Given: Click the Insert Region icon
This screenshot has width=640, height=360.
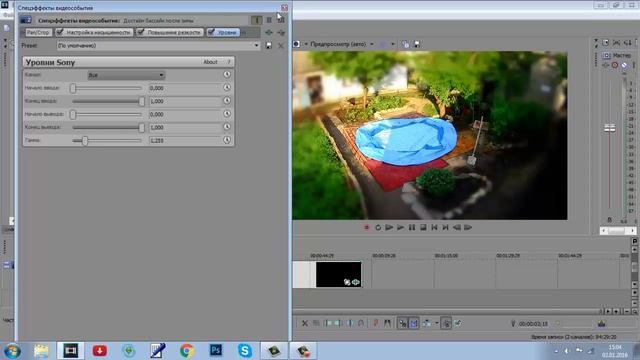Looking at the screenshot, I should 387,323.
